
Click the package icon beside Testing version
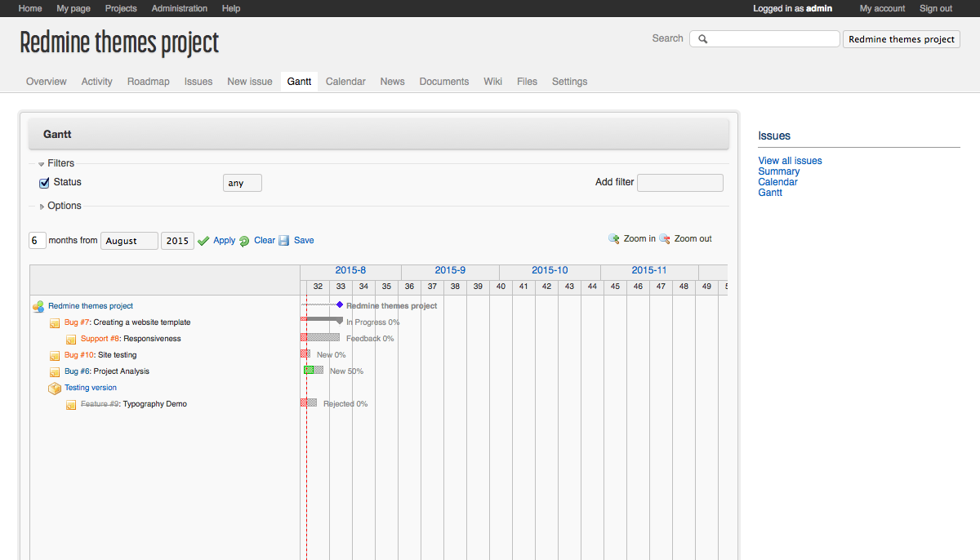(55, 388)
